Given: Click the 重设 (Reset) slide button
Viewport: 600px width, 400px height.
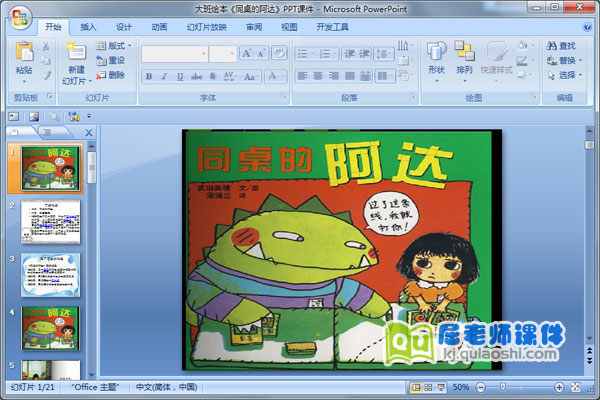Looking at the screenshot, I should click(111, 60).
